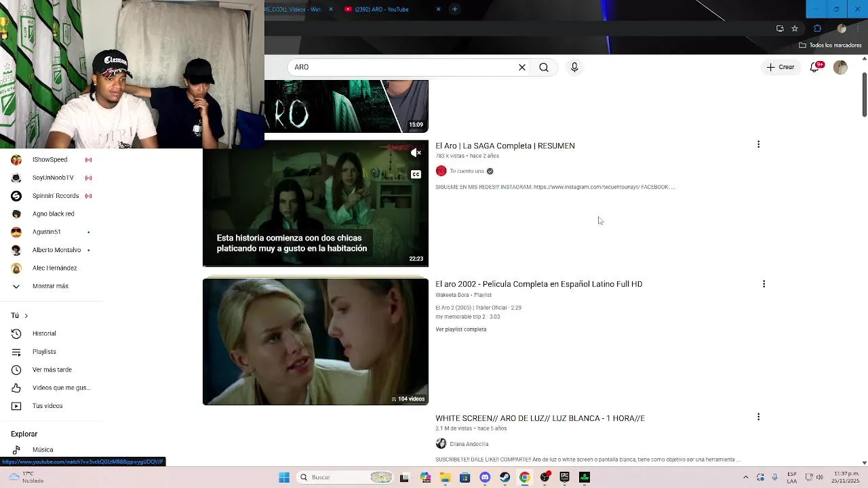
Task: Open Discord from the taskbar
Action: click(485, 477)
